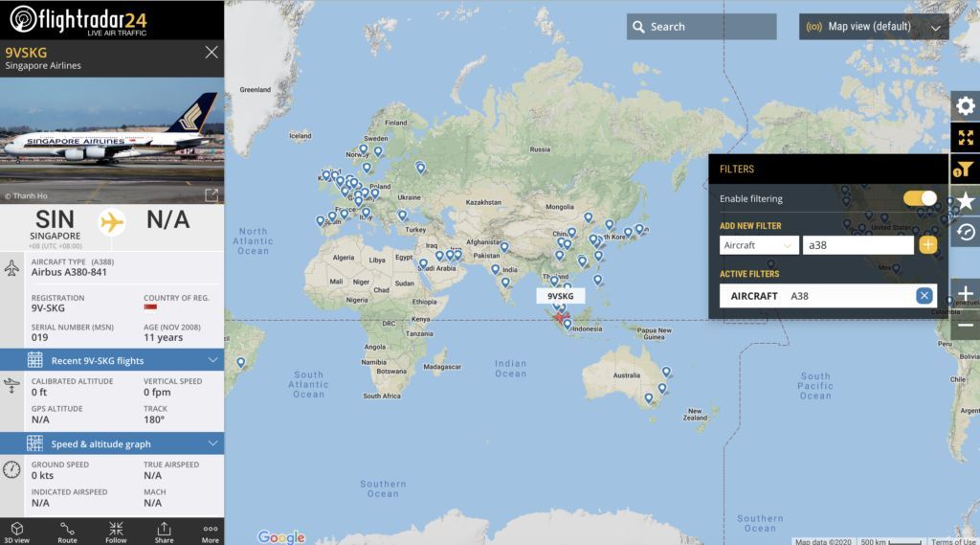
Task: Click the Search field
Action: pos(702,27)
